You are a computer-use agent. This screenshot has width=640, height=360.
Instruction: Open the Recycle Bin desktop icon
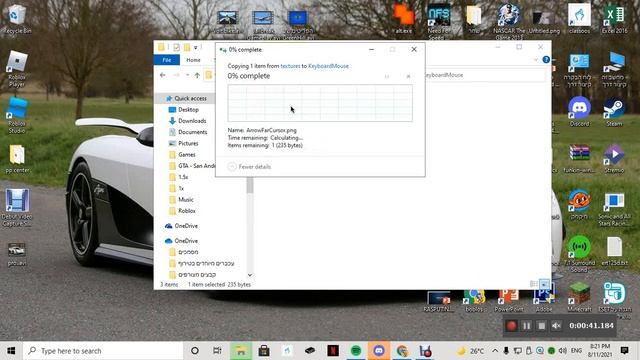click(x=16, y=19)
